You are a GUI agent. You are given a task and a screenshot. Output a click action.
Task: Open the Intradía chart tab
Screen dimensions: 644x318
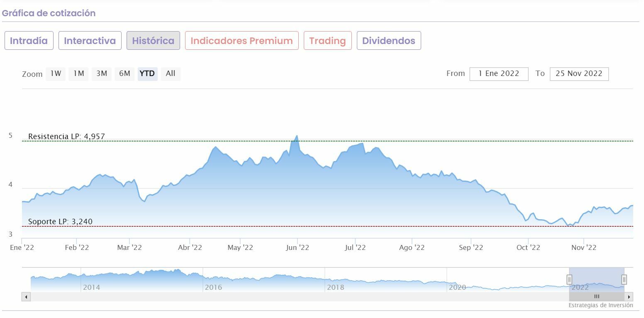click(29, 41)
